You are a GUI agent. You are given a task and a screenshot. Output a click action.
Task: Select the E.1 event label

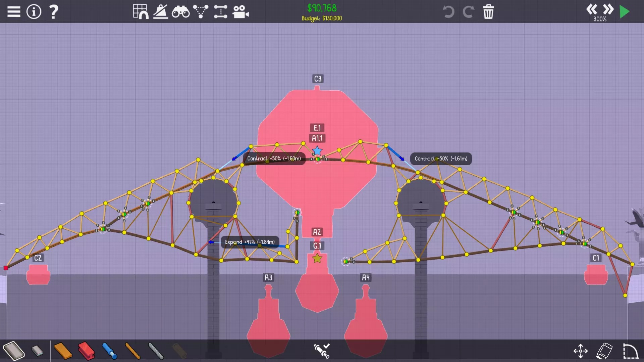point(317,128)
